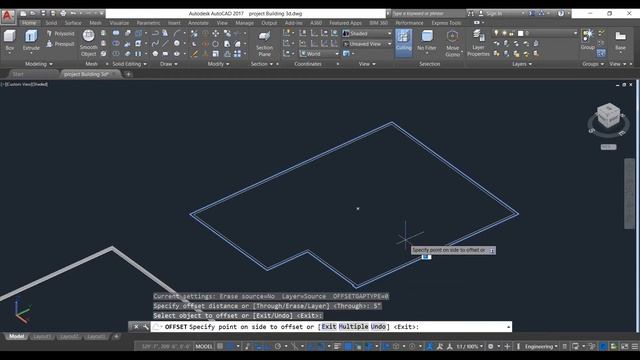This screenshot has height=360, width=640.
Task: Choose the Undo option in command line
Action: tap(378, 327)
